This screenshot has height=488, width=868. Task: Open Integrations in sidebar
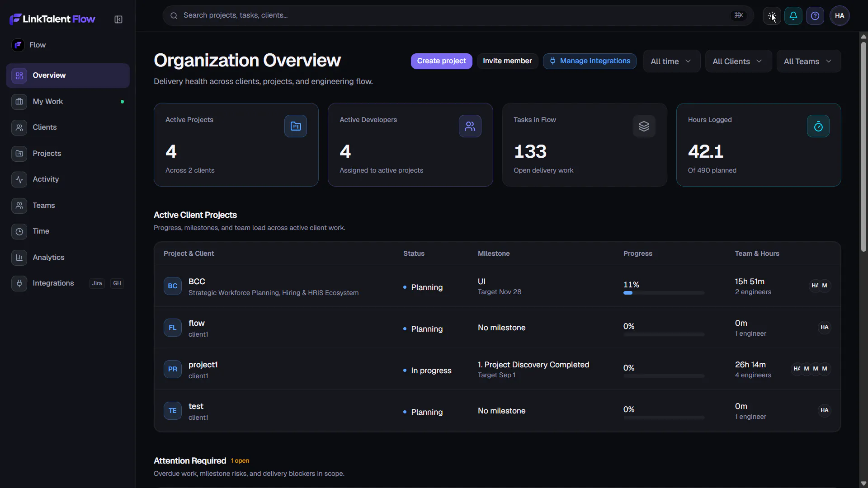click(x=68, y=283)
